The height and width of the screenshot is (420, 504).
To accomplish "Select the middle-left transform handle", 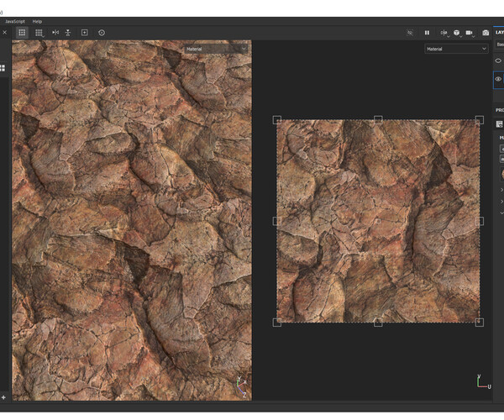I will coord(277,221).
